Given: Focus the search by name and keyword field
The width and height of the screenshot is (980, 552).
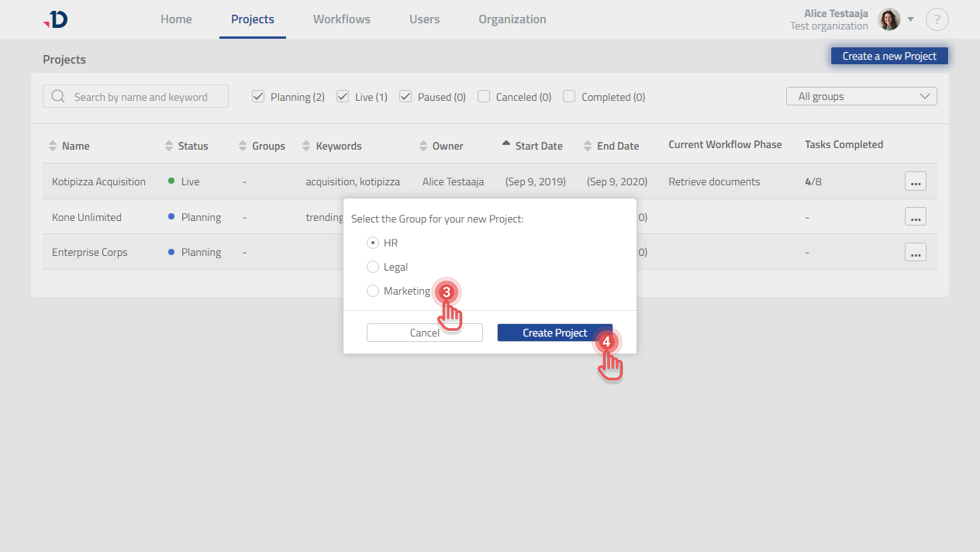Looking at the screenshot, I should click(x=140, y=97).
